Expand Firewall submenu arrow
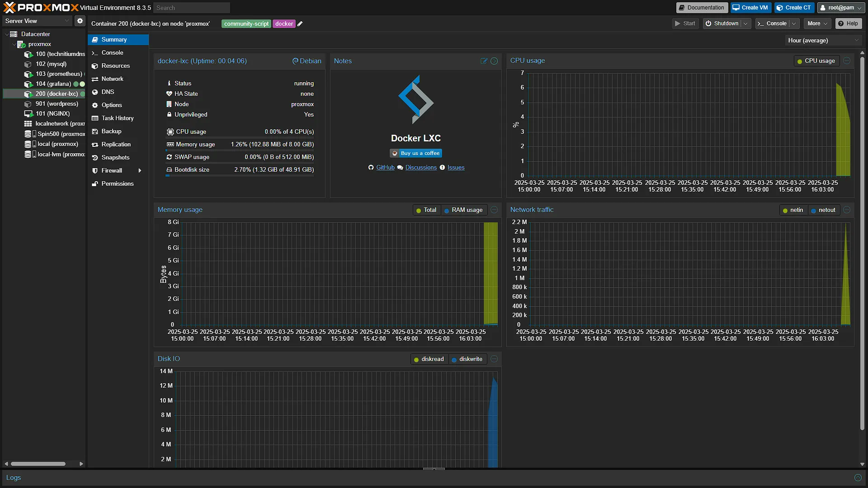Screen dimensions: 868x488 [140, 170]
